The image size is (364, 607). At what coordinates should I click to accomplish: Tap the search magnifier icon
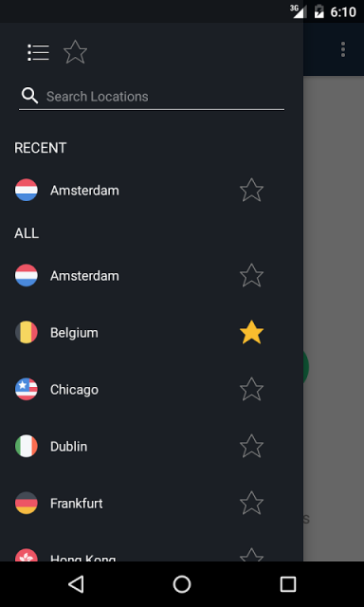tap(29, 96)
